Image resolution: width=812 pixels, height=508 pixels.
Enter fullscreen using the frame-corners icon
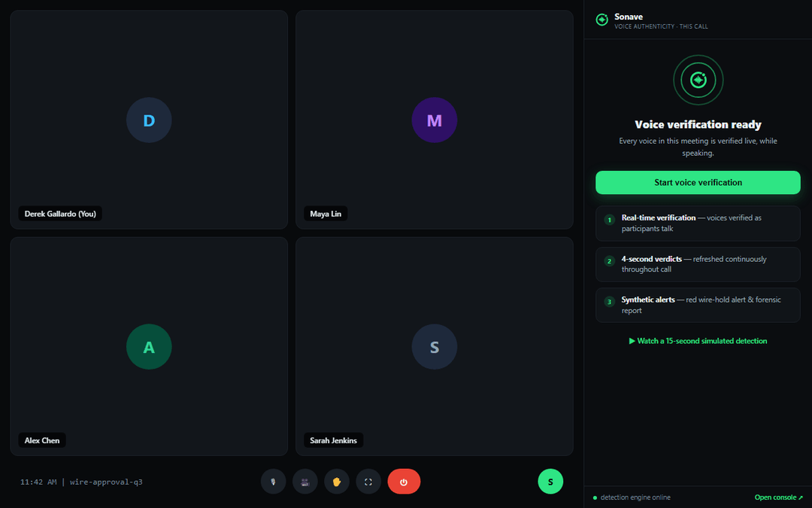click(x=368, y=482)
